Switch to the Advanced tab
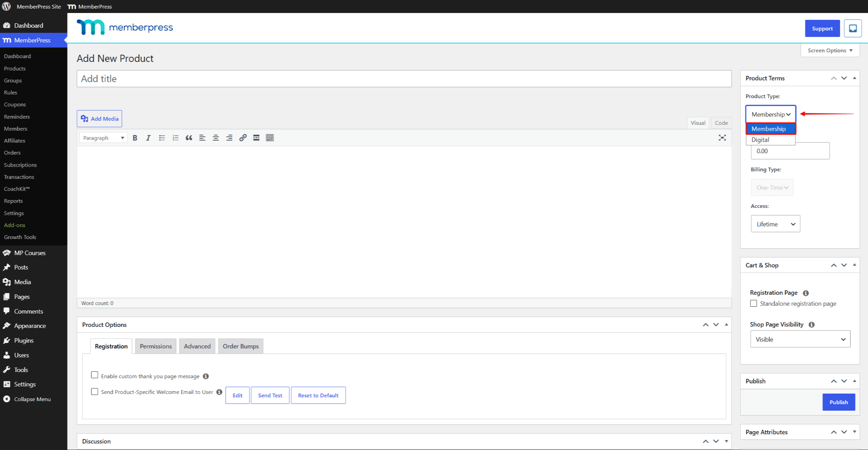This screenshot has height=450, width=868. pyautogui.click(x=197, y=346)
